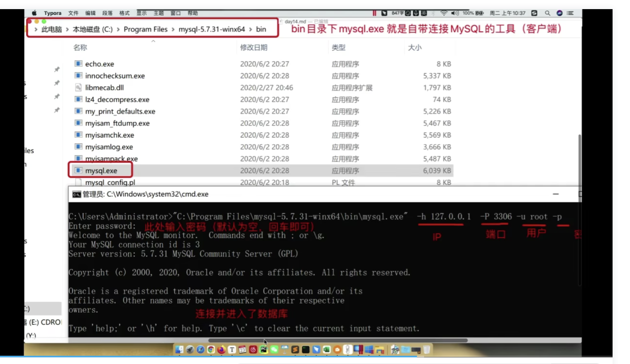
Task: Select (E:) CDRO drive in sidebar
Action: 43,322
